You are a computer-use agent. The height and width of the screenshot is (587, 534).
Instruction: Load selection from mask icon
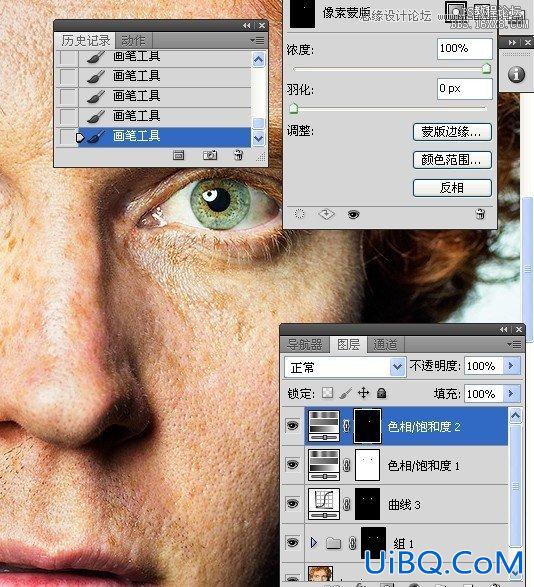click(x=299, y=214)
